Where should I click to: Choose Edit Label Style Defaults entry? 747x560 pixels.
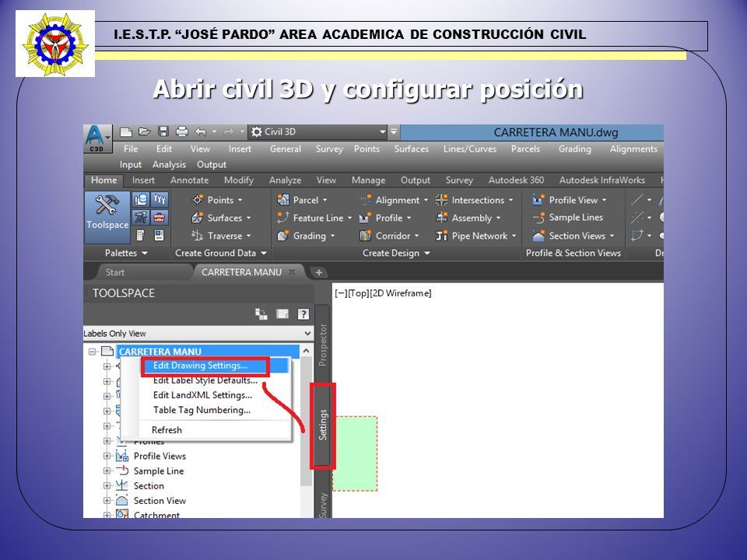tap(205, 380)
